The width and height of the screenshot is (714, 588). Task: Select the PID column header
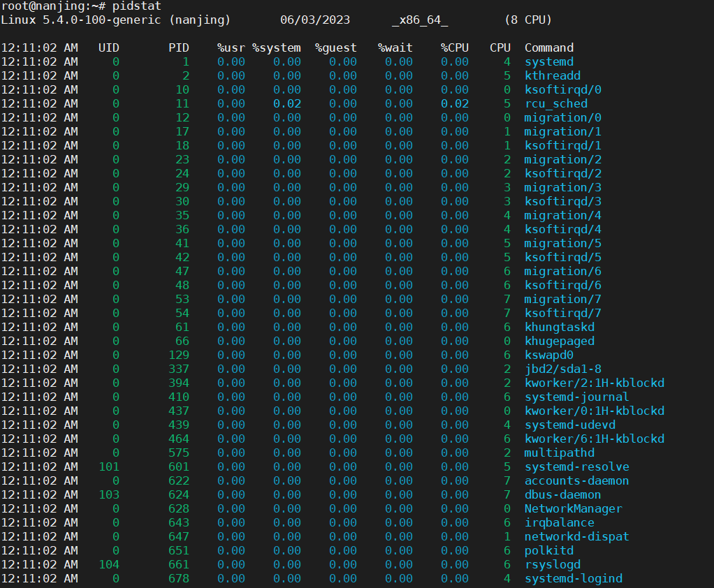(x=180, y=47)
